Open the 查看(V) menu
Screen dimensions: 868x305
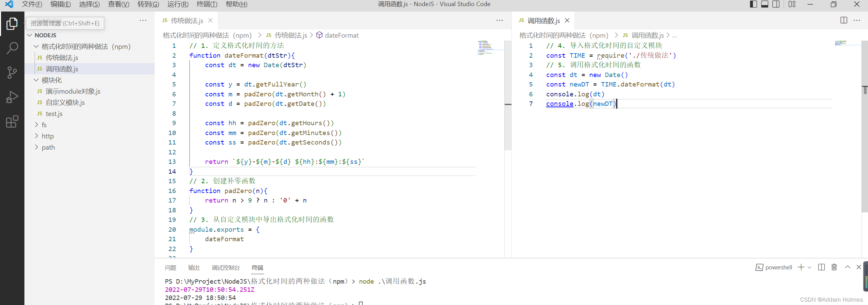[x=118, y=4]
